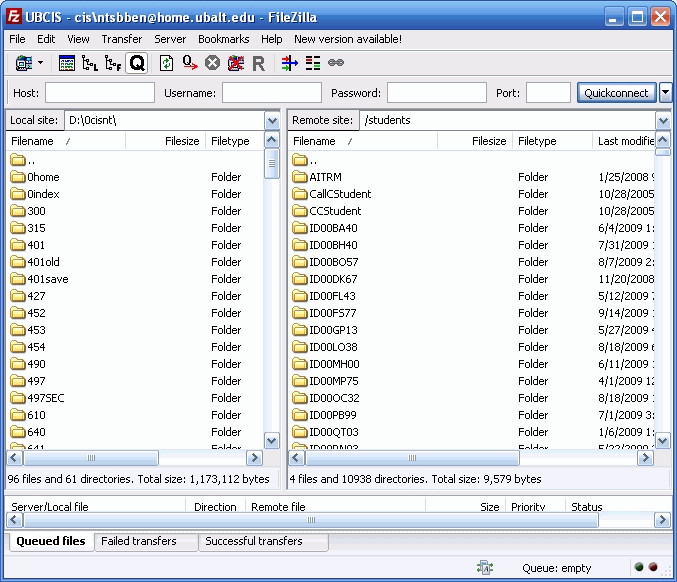Image resolution: width=677 pixels, height=582 pixels.
Task: Expand the Quickconnect history dropdown arrow
Action: 666,93
